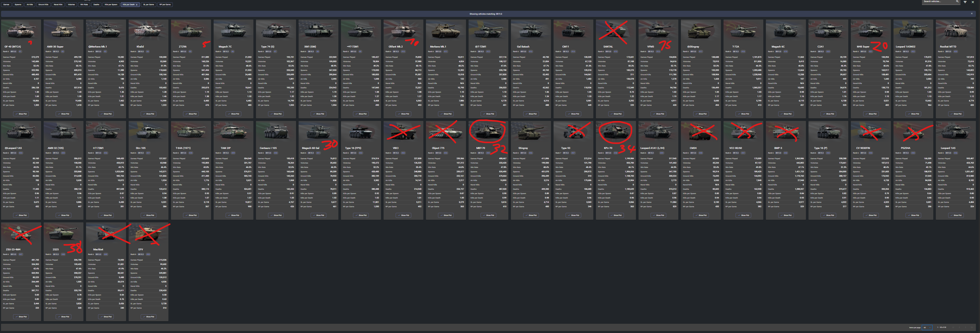Dismiss the BR 9.3 filter banner
This screenshot has width=980, height=333.
click(x=971, y=14)
